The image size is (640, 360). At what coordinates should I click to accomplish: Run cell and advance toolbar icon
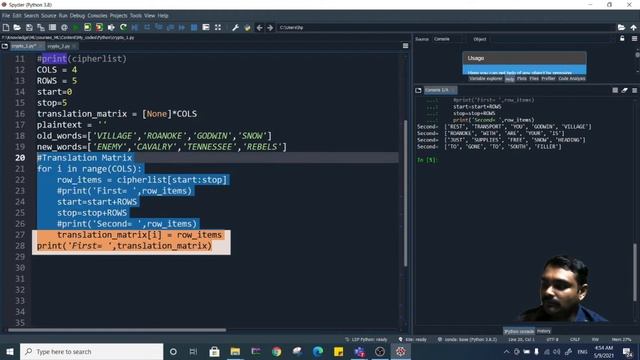[x=99, y=27]
